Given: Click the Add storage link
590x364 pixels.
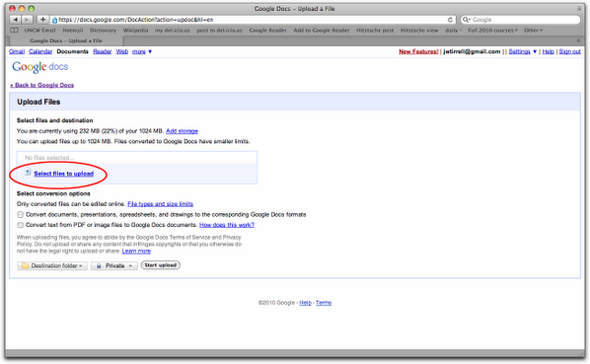Looking at the screenshot, I should [x=182, y=131].
